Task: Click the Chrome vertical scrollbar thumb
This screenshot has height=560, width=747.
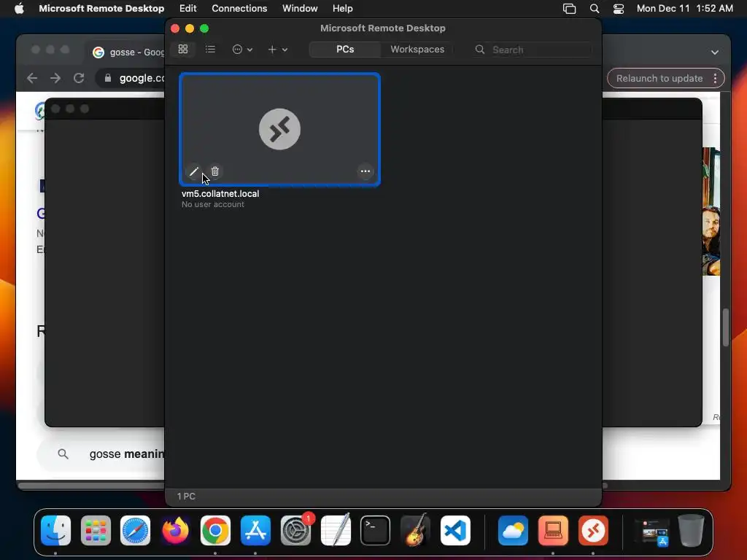Action: pos(726,327)
